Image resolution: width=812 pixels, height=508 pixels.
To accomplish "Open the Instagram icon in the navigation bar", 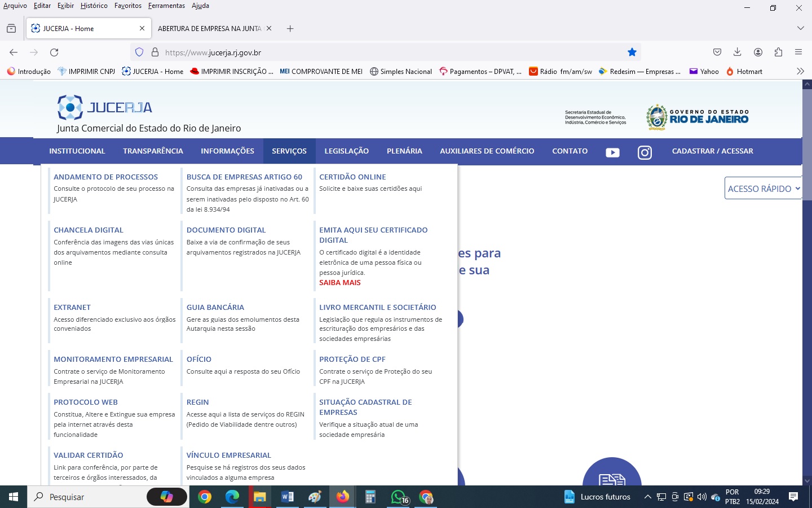I will 645,152.
